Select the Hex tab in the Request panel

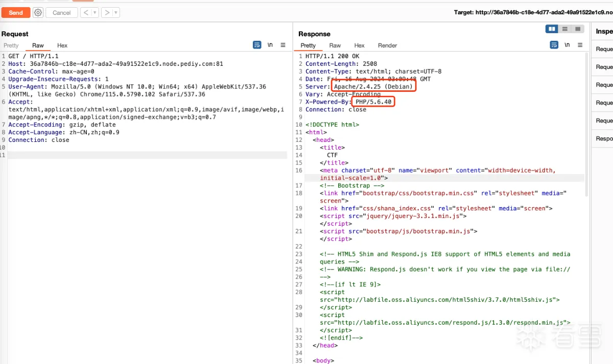(x=62, y=45)
